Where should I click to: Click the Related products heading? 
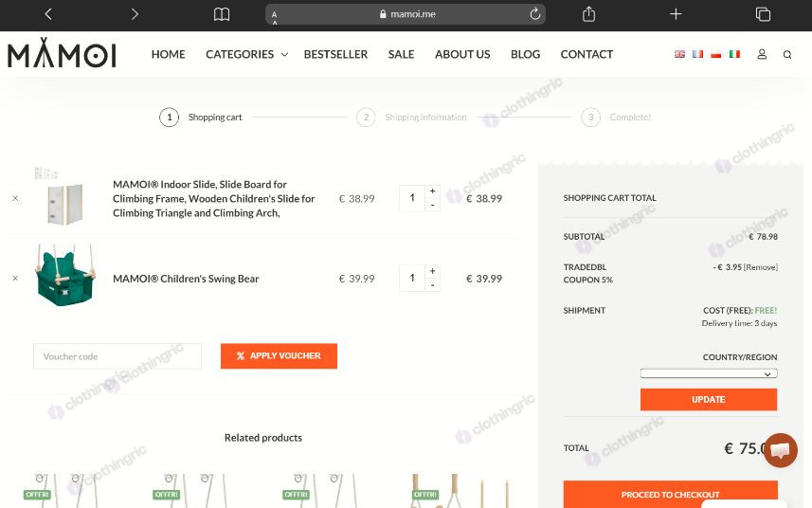pyautogui.click(x=263, y=438)
